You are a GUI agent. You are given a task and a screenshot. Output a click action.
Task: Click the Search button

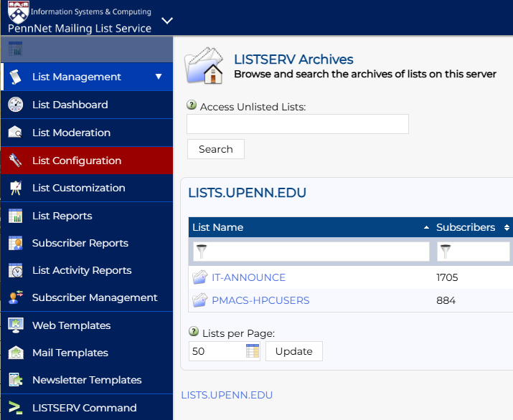coord(216,149)
